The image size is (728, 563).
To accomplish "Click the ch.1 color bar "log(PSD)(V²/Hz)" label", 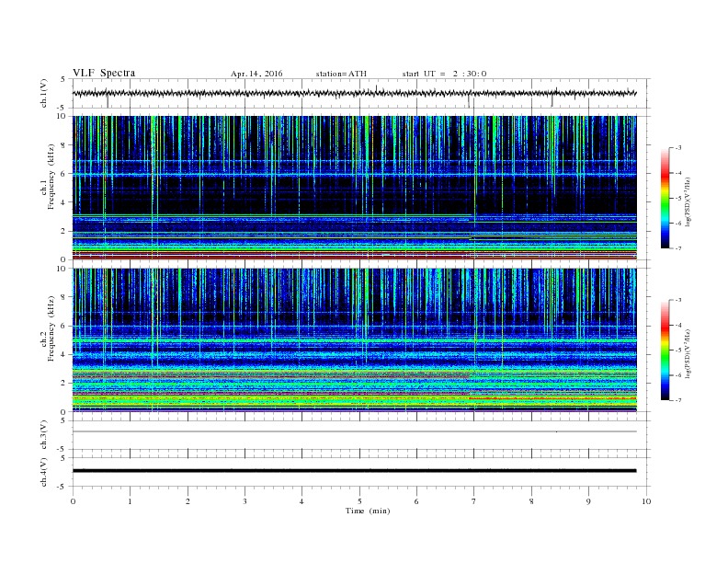I will (x=688, y=201).
